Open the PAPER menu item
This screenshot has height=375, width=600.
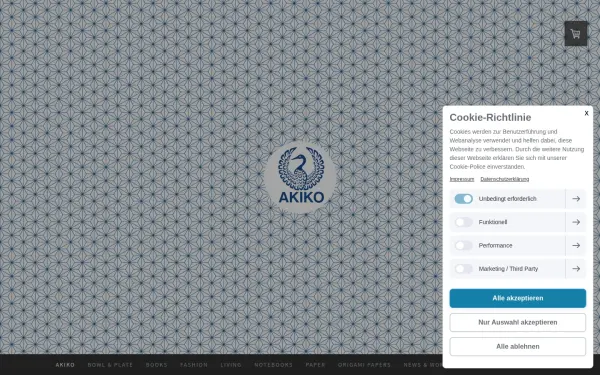pos(315,365)
